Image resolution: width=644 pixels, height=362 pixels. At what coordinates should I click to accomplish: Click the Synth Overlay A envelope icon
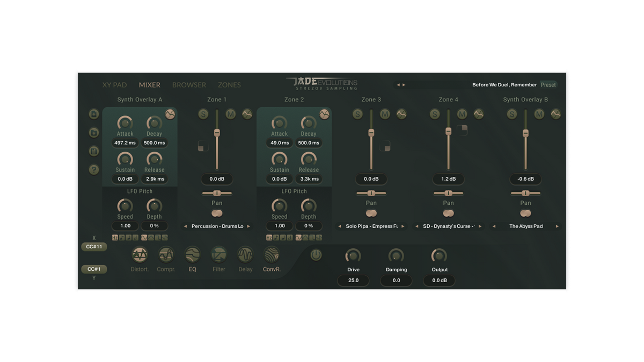pos(170,114)
